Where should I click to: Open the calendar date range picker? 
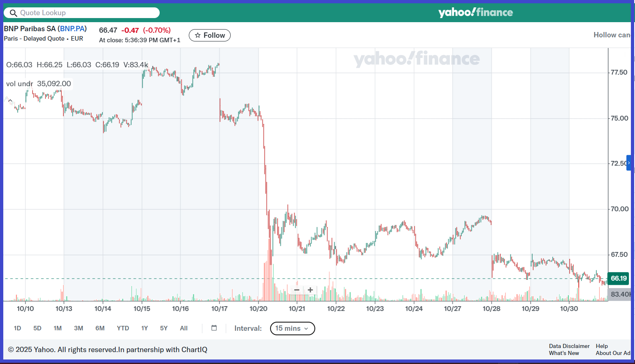click(x=214, y=328)
